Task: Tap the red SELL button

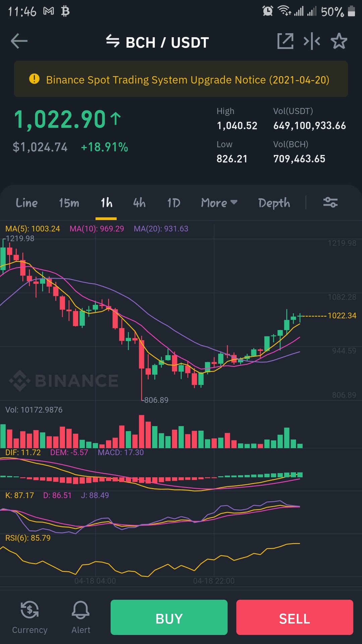Action: (295, 617)
